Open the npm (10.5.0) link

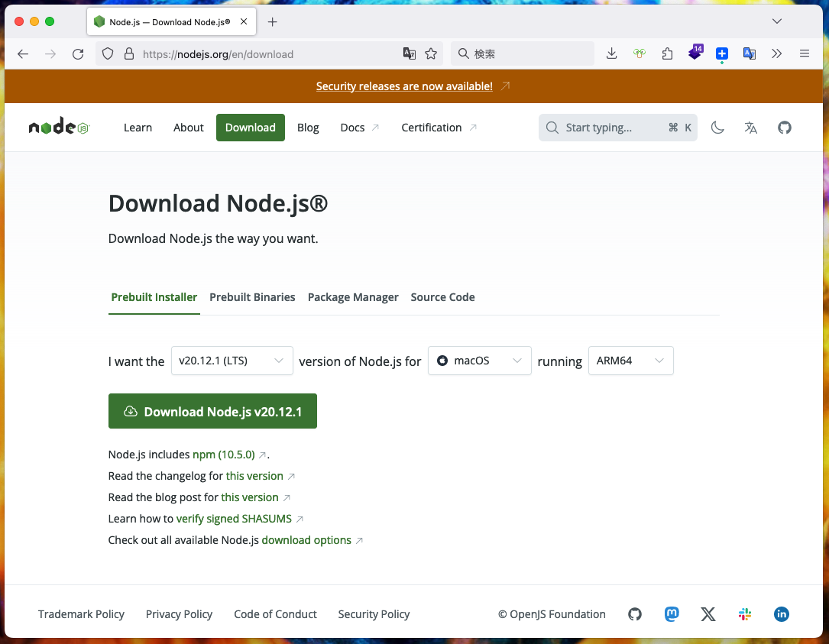[x=224, y=455]
